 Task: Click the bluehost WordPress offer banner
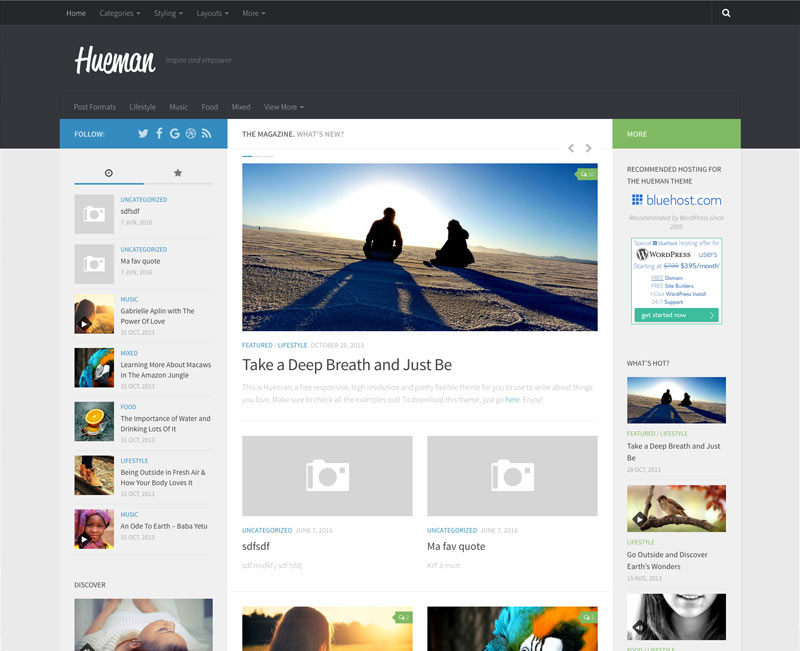point(676,281)
